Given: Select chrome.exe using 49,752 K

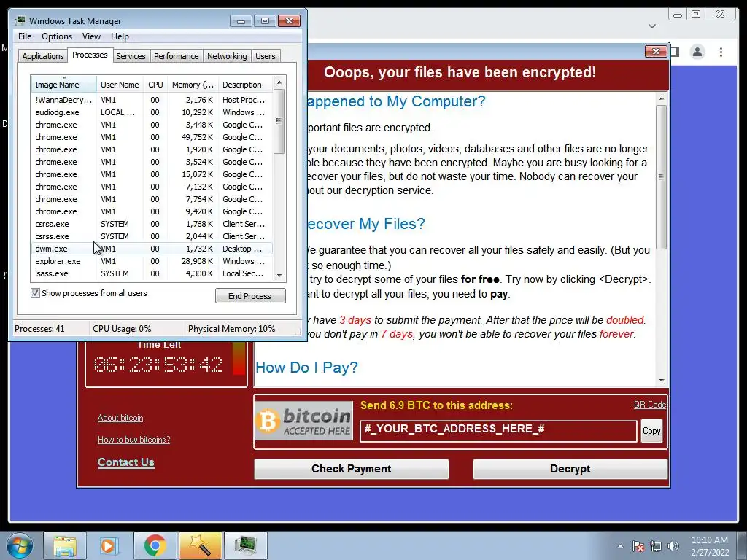Looking at the screenshot, I should coord(152,137).
